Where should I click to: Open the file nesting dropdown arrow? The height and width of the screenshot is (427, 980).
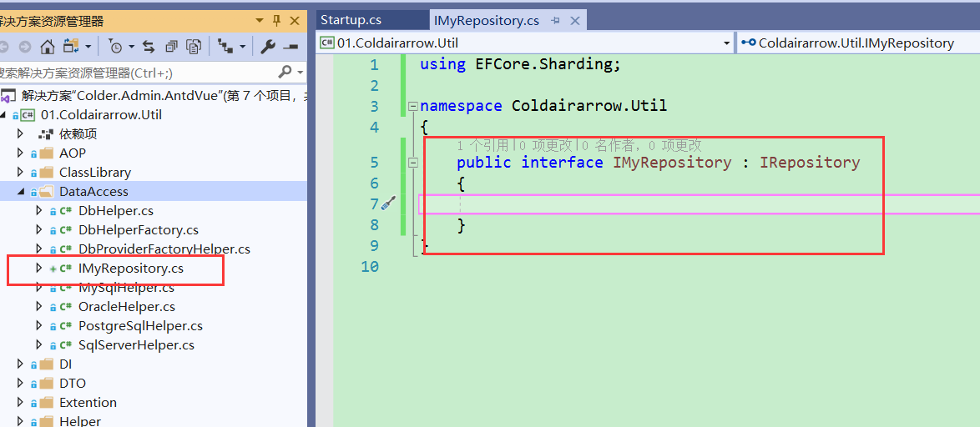[241, 47]
